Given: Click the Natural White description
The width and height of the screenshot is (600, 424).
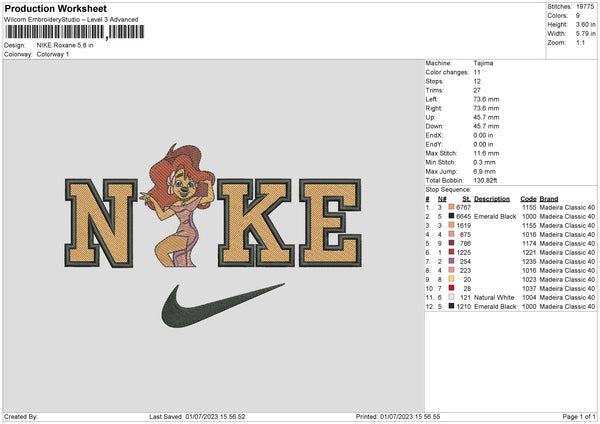Looking at the screenshot, I should [494, 297].
